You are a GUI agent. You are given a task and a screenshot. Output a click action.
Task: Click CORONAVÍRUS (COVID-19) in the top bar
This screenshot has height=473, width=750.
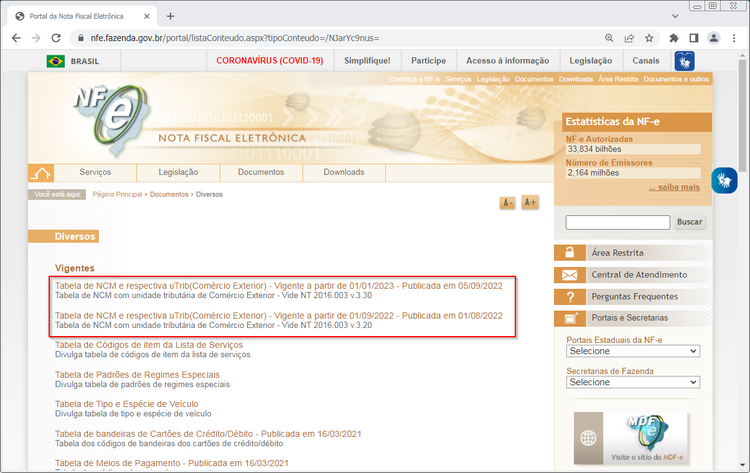coord(270,61)
